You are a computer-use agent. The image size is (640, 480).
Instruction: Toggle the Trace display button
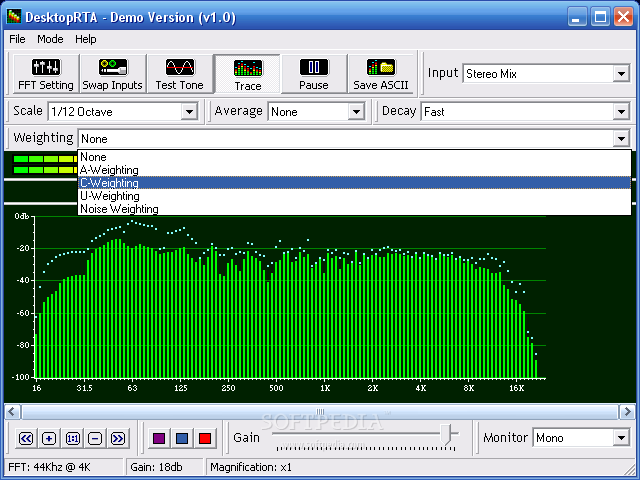click(247, 74)
